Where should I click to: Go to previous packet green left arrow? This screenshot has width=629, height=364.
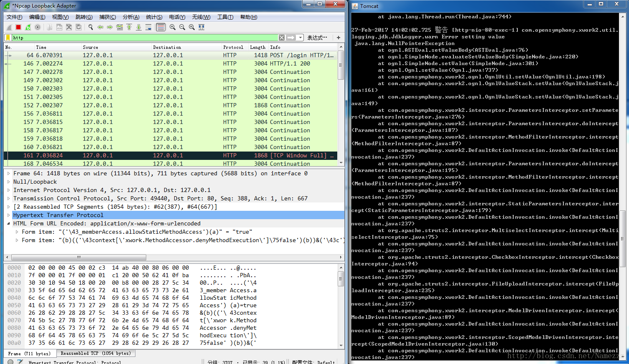click(x=100, y=27)
